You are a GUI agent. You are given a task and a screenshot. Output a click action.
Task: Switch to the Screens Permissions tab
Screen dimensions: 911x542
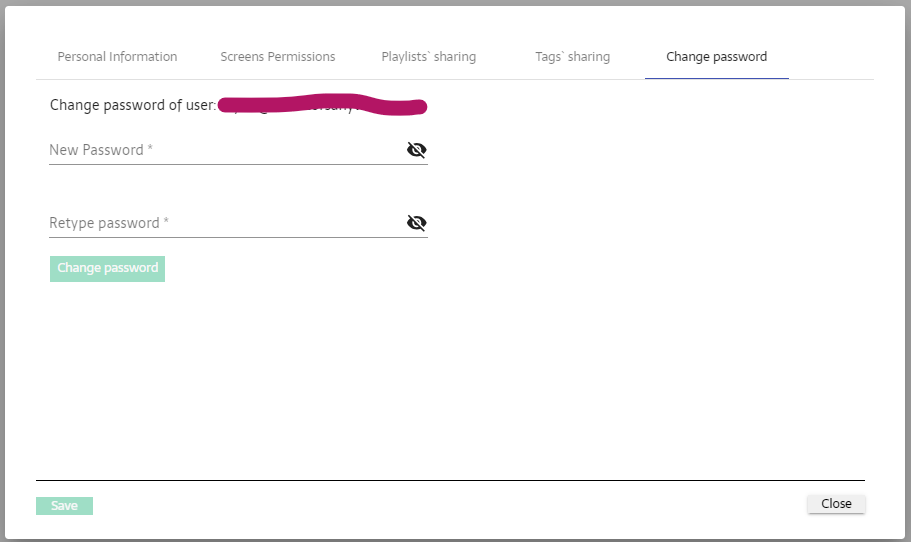pos(278,57)
